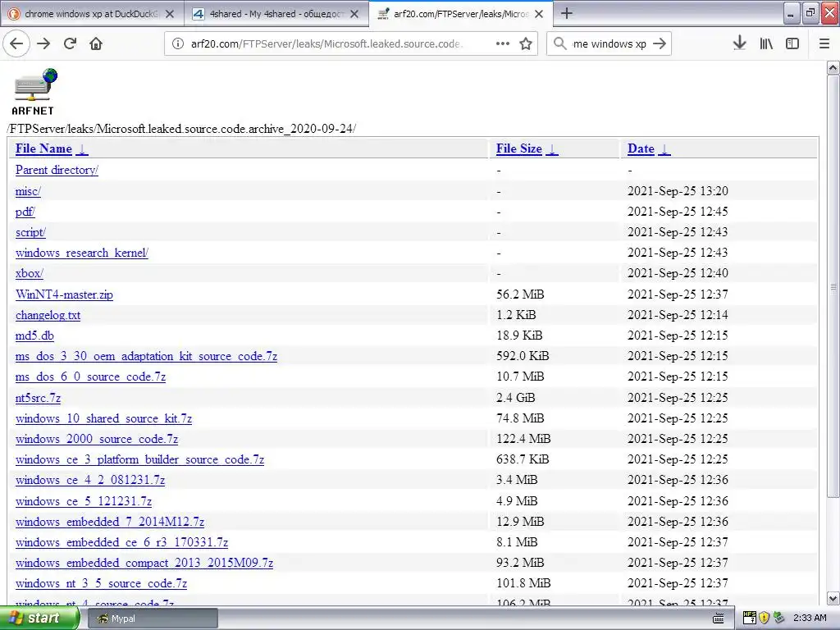This screenshot has width=840, height=630.
Task: Download windows_ce_5_121231.7z
Action: [84, 501]
